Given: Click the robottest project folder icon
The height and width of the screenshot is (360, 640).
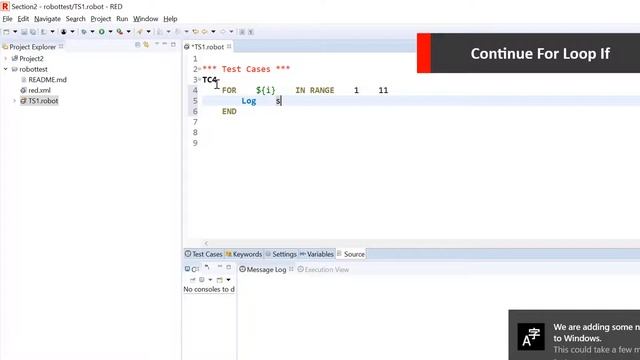Looking at the screenshot, I should point(14,69).
